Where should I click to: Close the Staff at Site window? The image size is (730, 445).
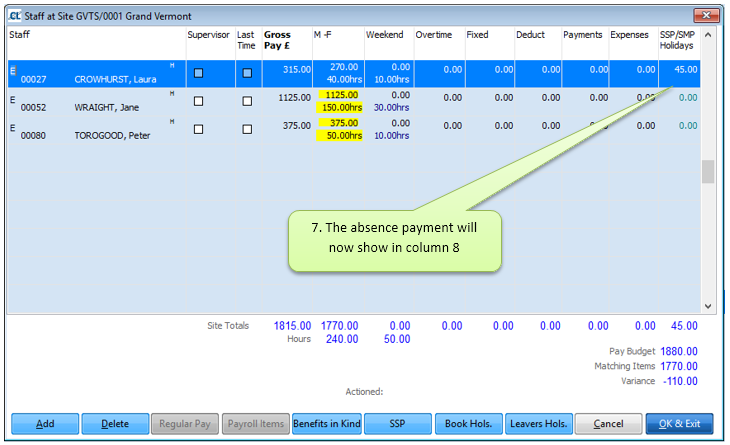706,15
